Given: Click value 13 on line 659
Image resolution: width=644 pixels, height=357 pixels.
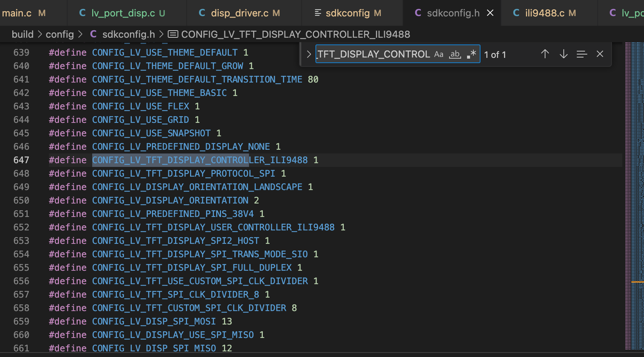Looking at the screenshot, I should (x=227, y=322).
